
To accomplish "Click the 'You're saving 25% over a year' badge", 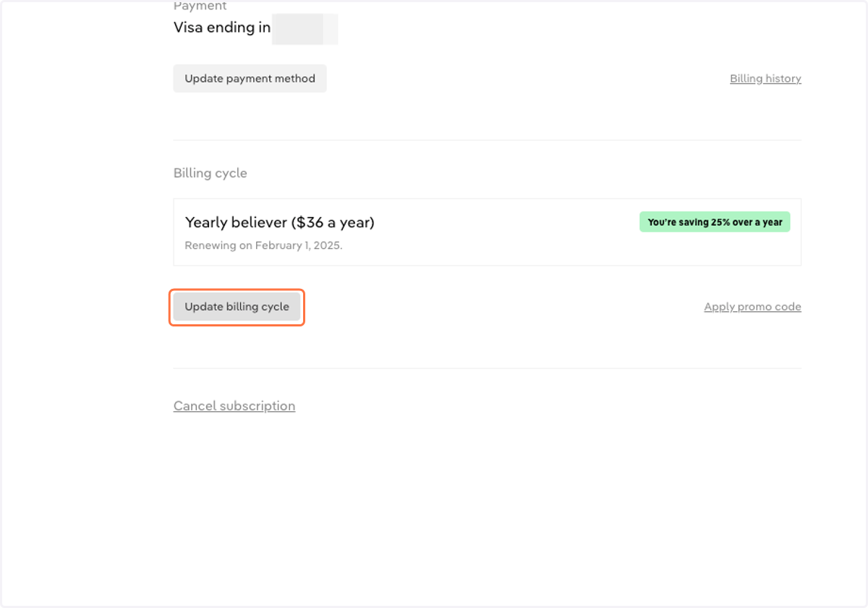I will click(715, 222).
